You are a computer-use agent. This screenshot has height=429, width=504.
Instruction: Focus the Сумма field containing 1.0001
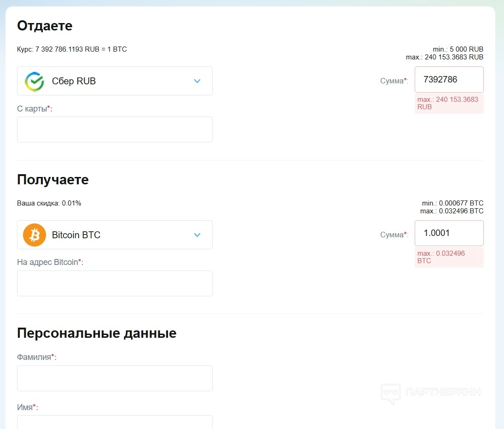tap(449, 233)
